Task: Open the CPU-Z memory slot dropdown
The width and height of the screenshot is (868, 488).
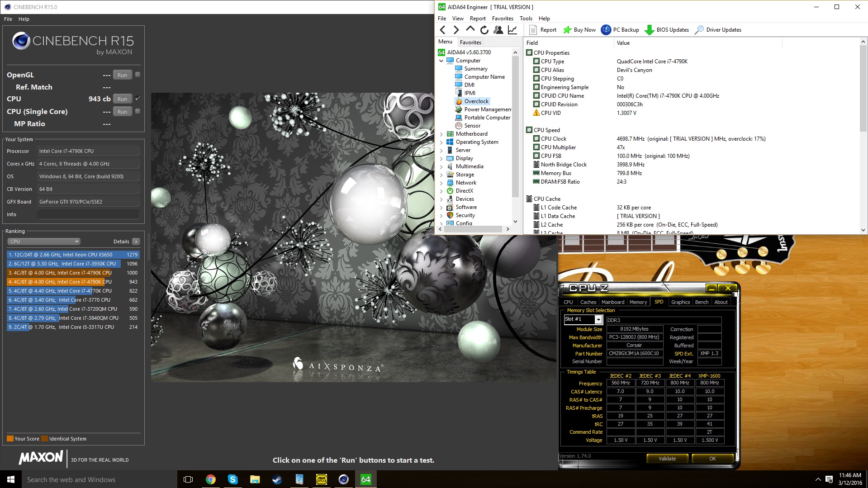Action: click(x=598, y=320)
